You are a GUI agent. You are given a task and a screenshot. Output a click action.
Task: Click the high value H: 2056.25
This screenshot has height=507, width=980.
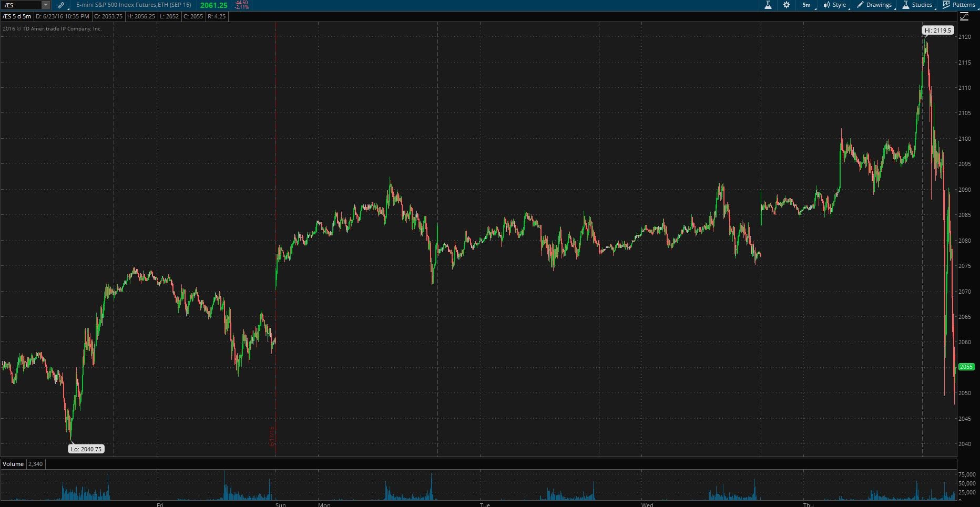coord(141,16)
